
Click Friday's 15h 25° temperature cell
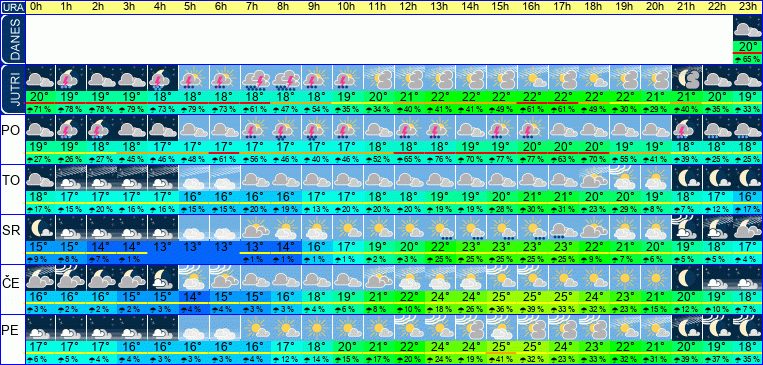(502, 347)
